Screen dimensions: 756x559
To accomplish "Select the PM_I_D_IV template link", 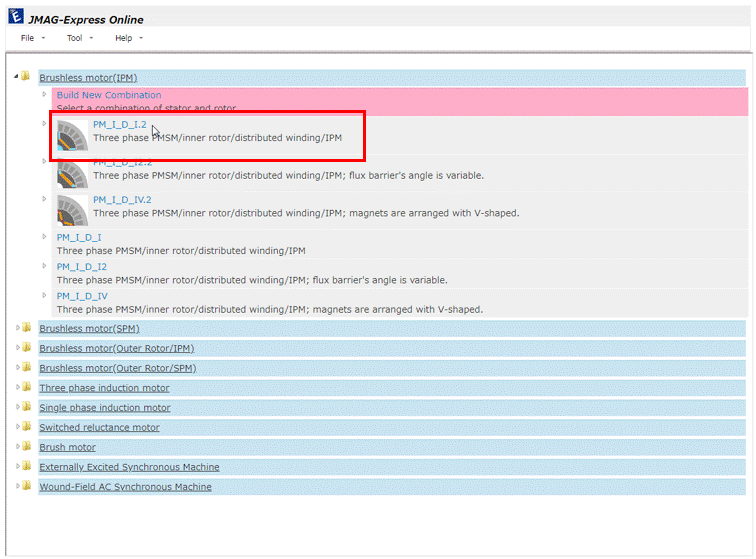I will tap(82, 296).
